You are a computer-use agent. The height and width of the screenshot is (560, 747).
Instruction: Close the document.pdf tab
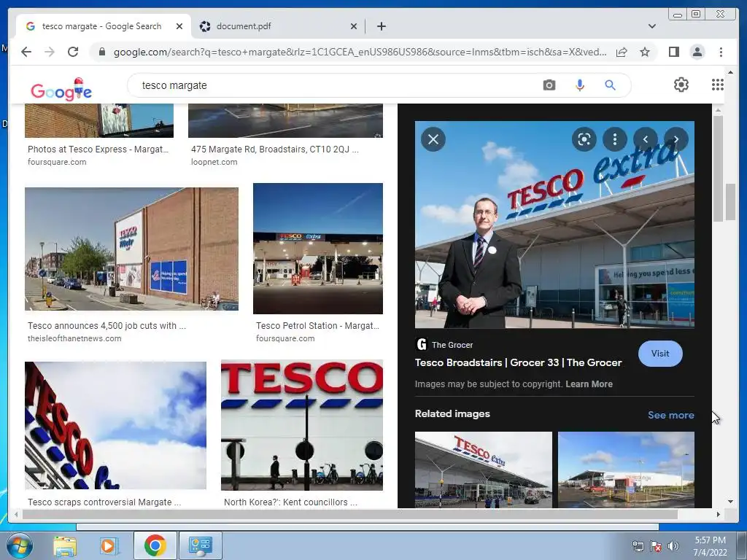point(354,26)
